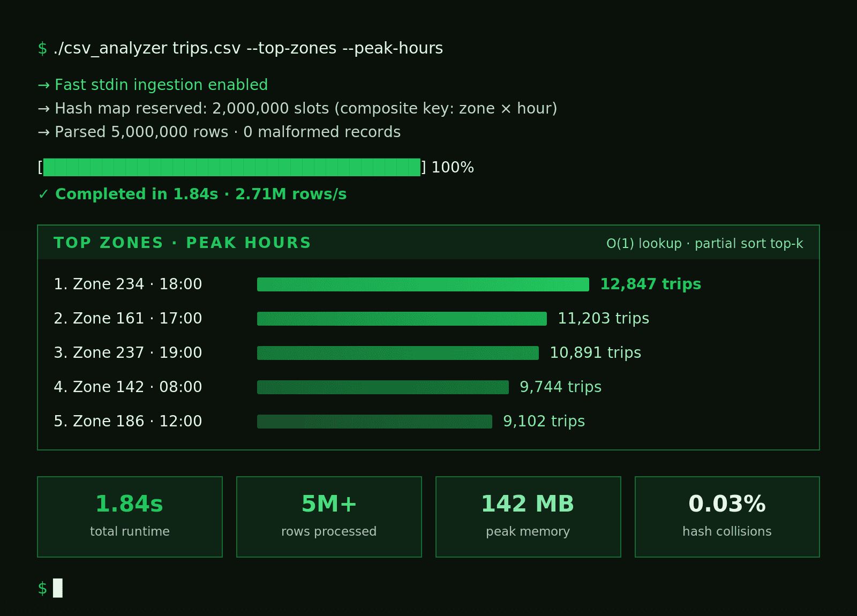Click the bar for Zone 186

pos(374,422)
